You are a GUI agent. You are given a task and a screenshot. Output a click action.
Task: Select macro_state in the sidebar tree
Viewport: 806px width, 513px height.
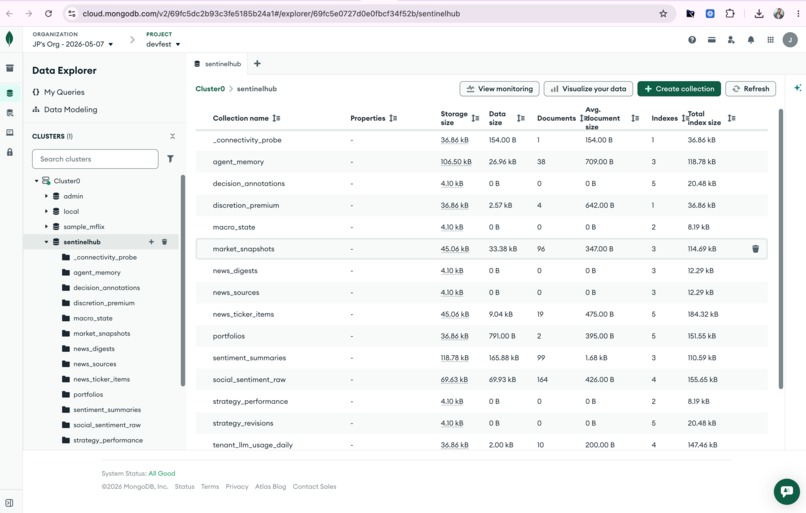[x=93, y=318]
